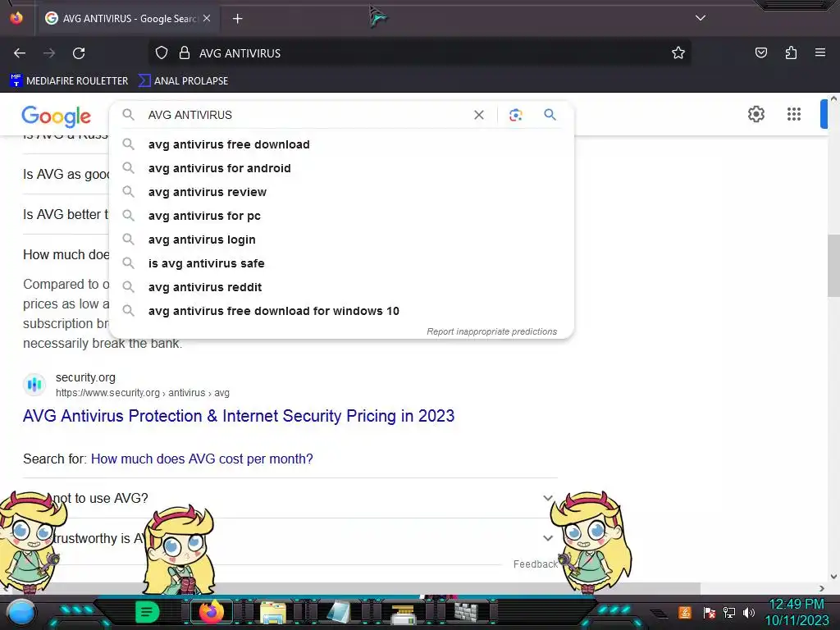Open the taskbar clock showing 12:49 PM
840x630 pixels.
coord(797,612)
